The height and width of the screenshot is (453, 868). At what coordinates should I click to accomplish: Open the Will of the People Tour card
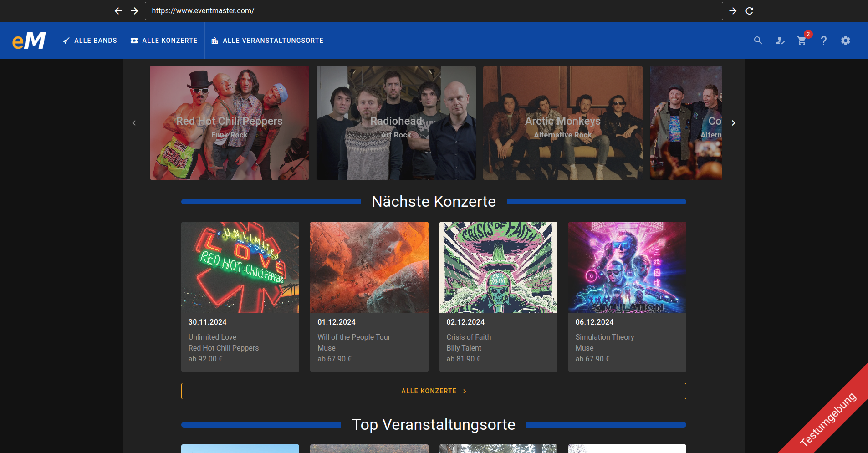point(369,296)
